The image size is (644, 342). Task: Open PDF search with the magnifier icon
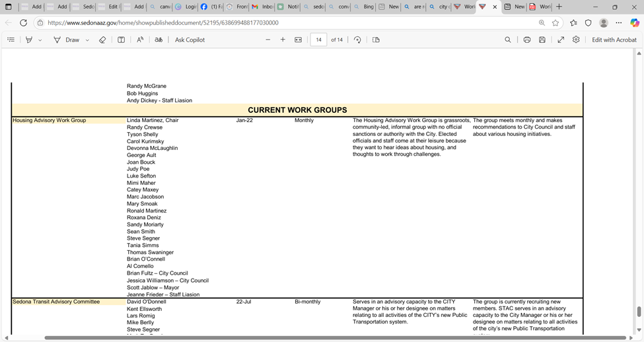click(x=508, y=40)
